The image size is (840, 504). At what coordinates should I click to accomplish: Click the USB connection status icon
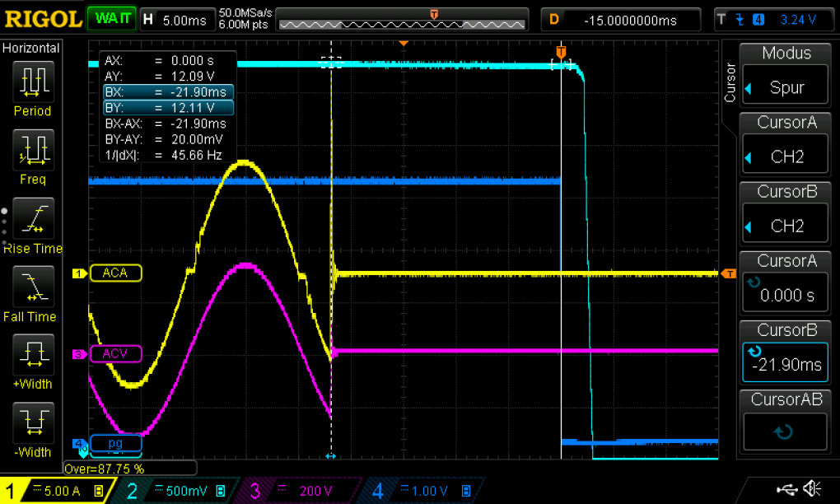[786, 488]
